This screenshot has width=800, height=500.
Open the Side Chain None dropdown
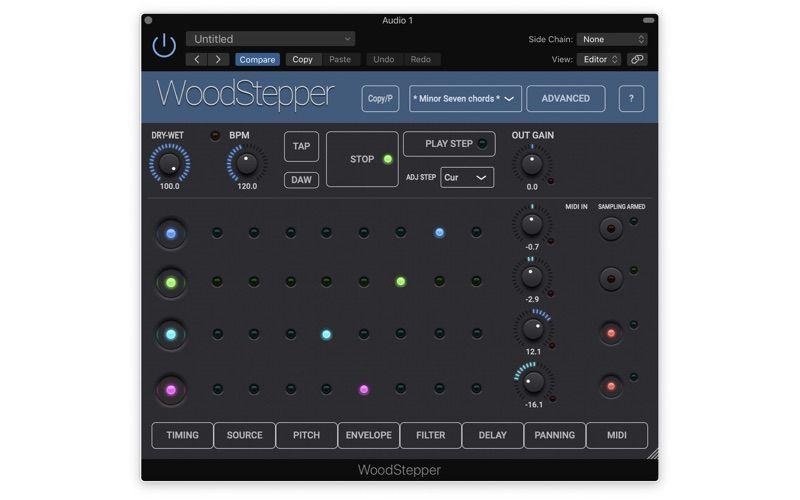612,39
